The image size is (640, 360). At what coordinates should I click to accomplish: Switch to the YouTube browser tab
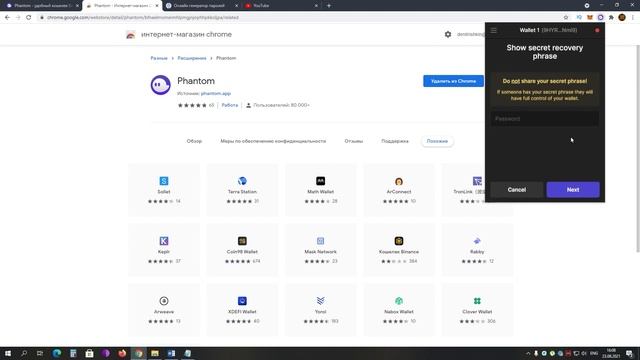[x=282, y=6]
